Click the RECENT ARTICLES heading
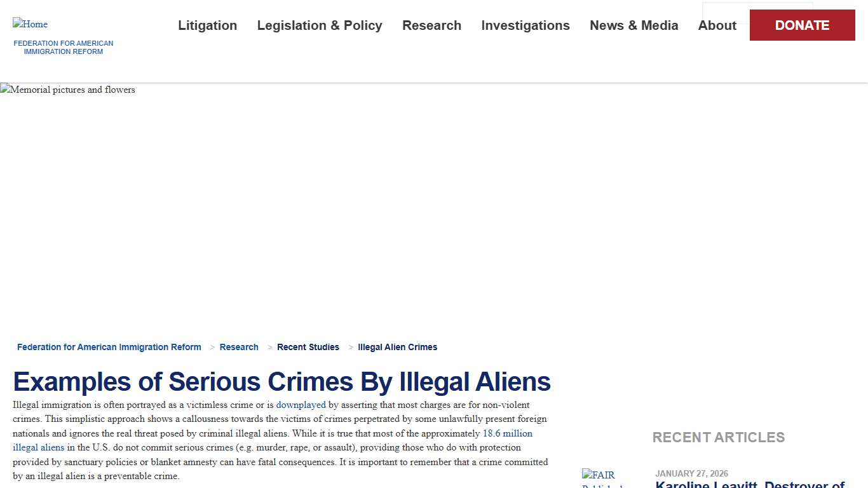Screen dimensions: 868x488 point(719,437)
